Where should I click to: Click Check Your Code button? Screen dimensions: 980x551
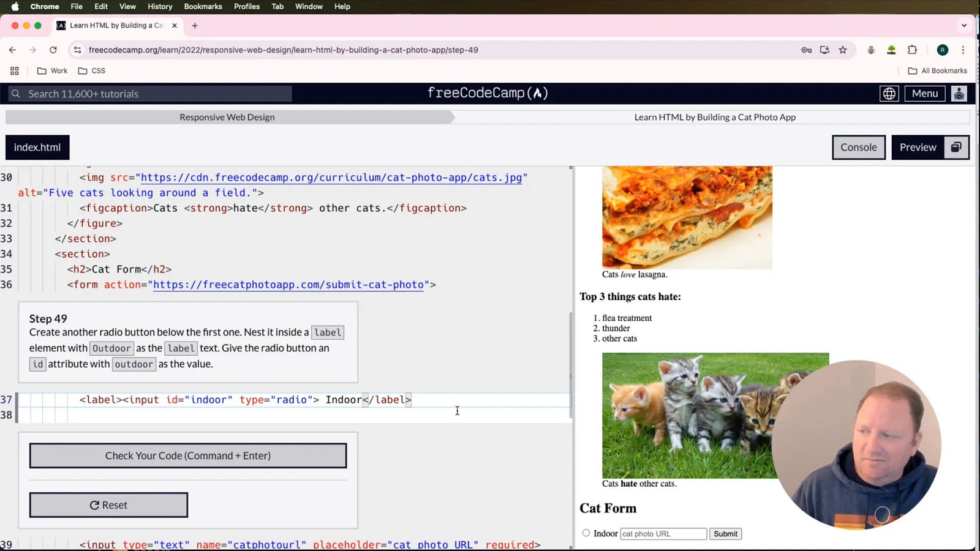point(188,455)
